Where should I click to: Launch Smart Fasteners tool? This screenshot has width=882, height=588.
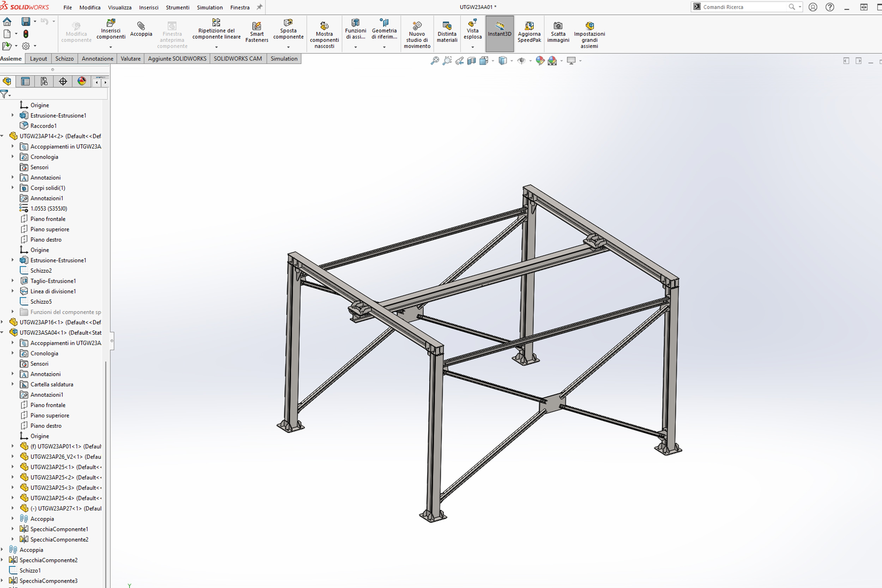[x=256, y=32]
